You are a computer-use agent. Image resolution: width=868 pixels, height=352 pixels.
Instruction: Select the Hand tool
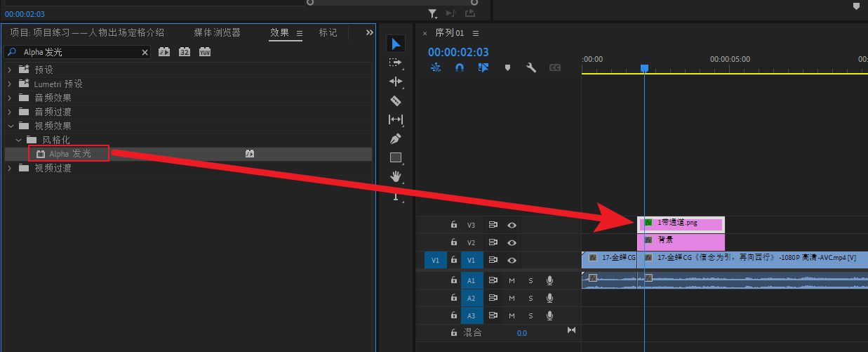pyautogui.click(x=396, y=176)
